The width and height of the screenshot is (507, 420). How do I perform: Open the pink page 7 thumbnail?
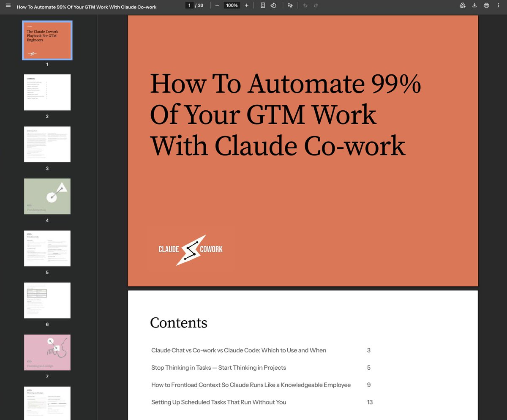click(x=47, y=352)
